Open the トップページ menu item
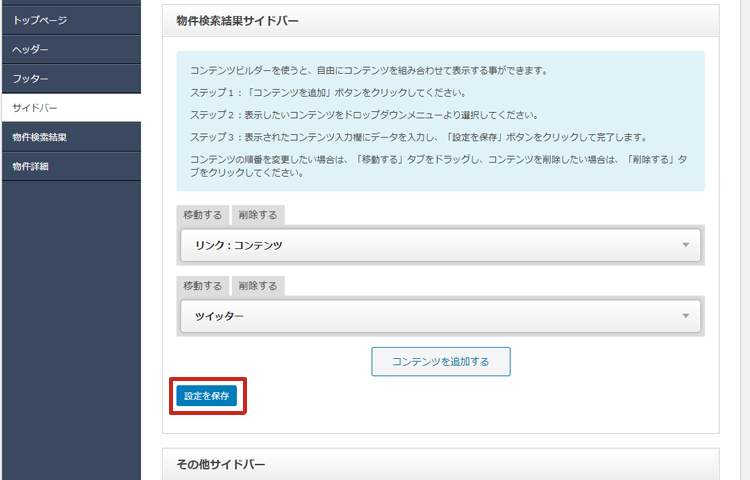 click(x=40, y=20)
